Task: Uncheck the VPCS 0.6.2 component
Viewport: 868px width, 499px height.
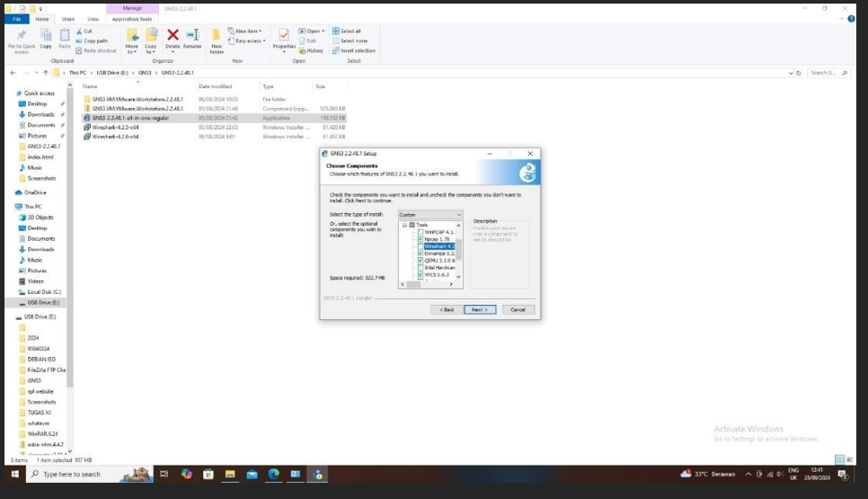Action: click(421, 275)
